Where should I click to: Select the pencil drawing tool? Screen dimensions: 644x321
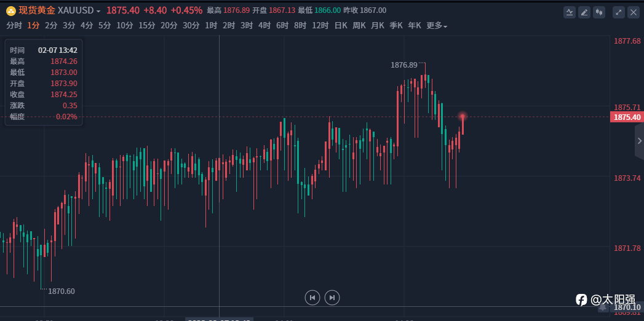(x=584, y=12)
